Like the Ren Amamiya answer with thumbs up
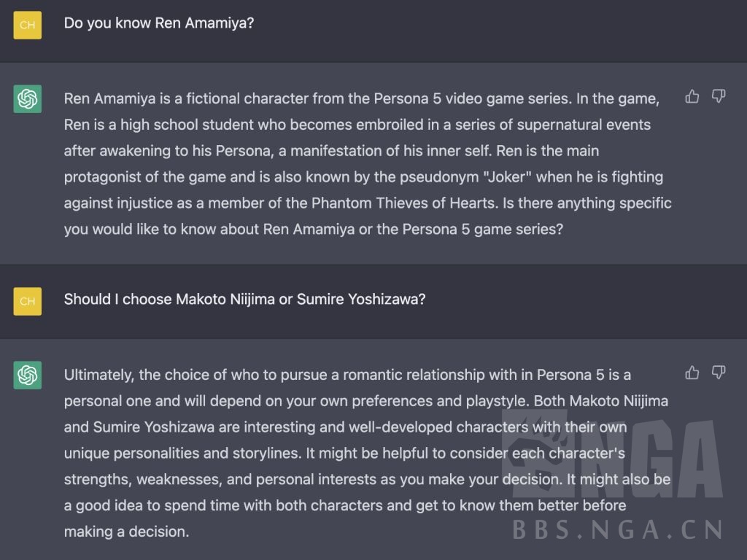 click(x=692, y=96)
